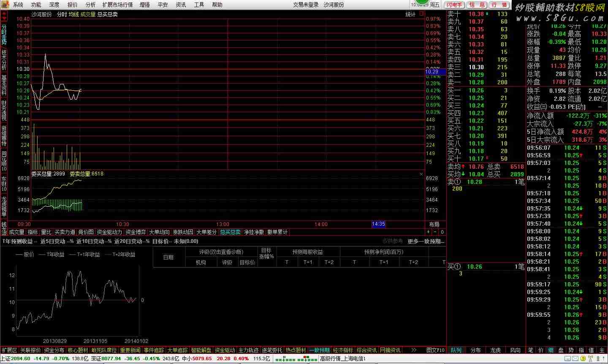Open the 工具 menu
The image size is (608, 364).
point(199,5)
